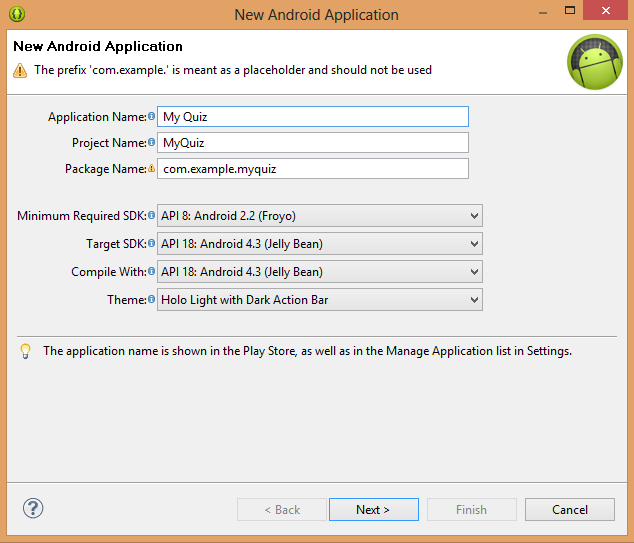Focus the Project Name field

(313, 142)
